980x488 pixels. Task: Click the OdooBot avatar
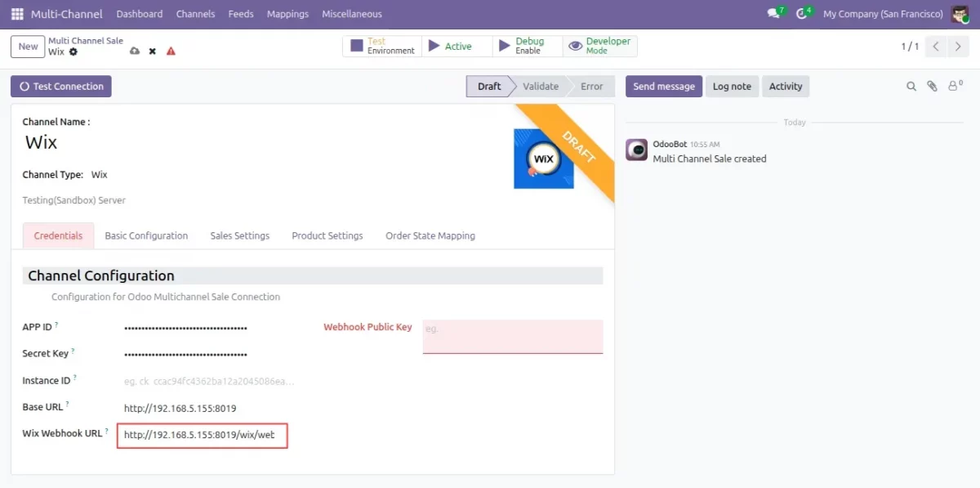click(x=637, y=150)
